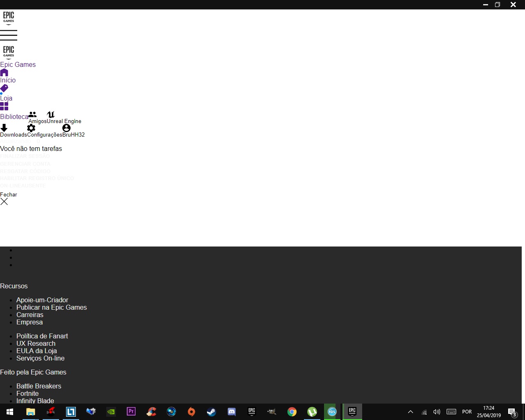
Task: Expand the hamburger menu lines
Action: point(9,36)
